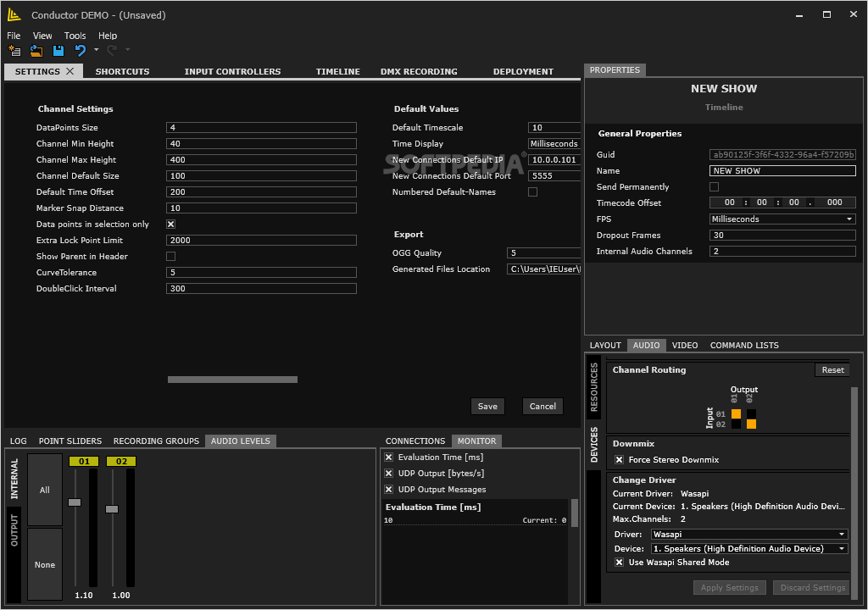Toggle routing Input 01 to Output 01

737,414
